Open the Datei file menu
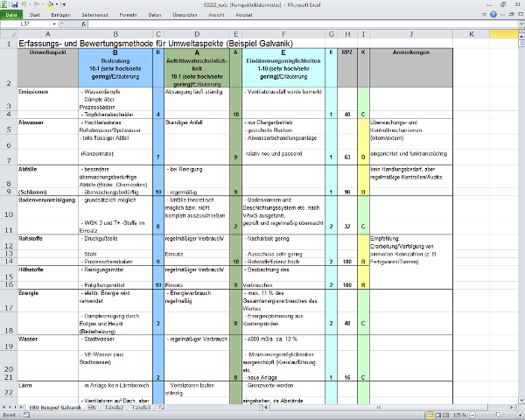Screen dimensions: 525x420 pyautogui.click(x=11, y=15)
